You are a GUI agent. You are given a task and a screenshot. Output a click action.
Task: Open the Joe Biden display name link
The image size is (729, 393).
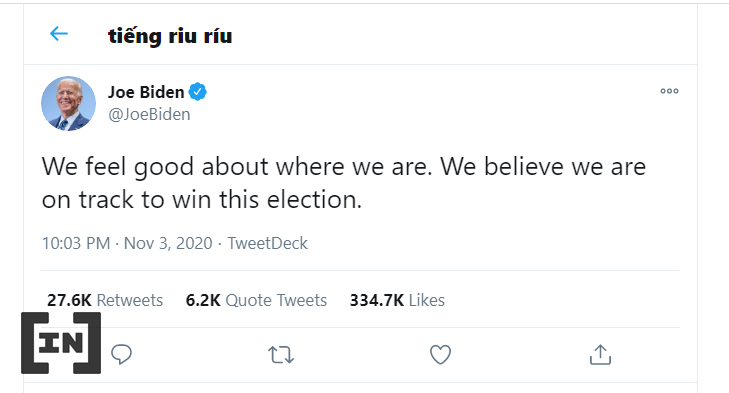pos(146,92)
